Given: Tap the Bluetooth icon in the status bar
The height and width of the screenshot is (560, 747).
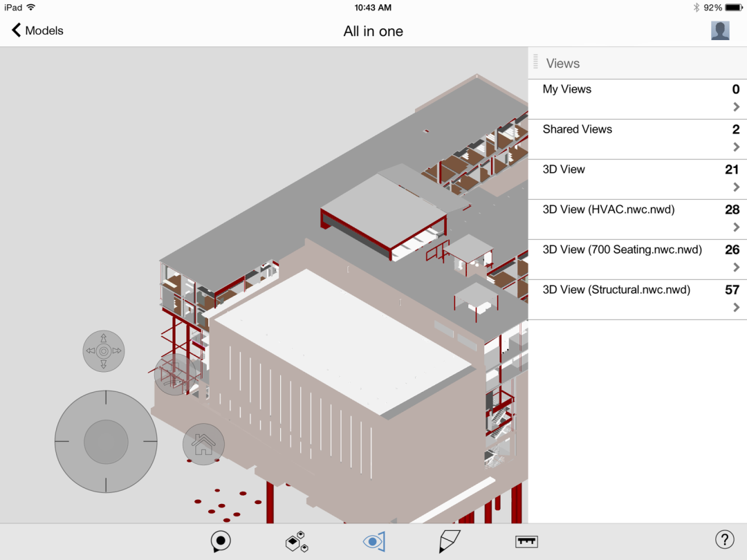Looking at the screenshot, I should click(x=698, y=8).
